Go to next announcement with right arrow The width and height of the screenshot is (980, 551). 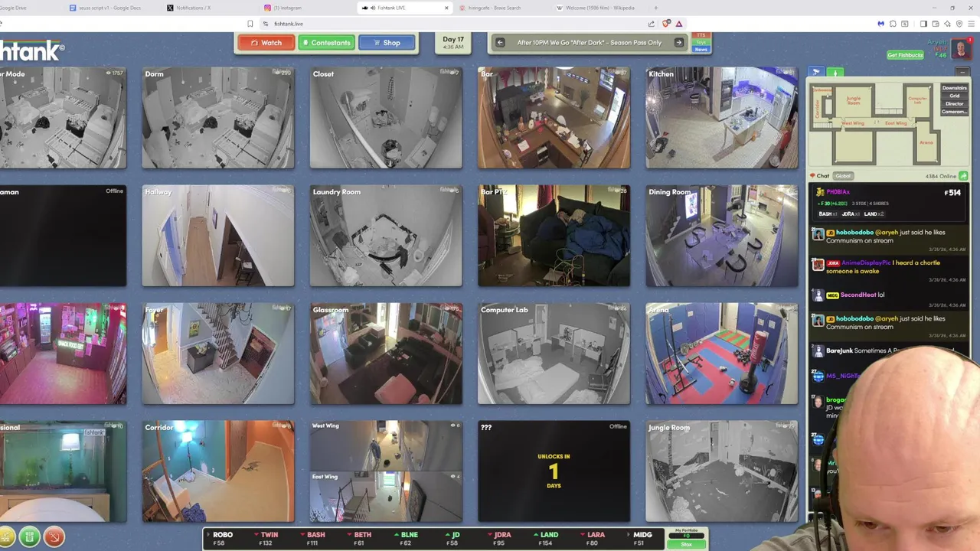[x=678, y=43]
